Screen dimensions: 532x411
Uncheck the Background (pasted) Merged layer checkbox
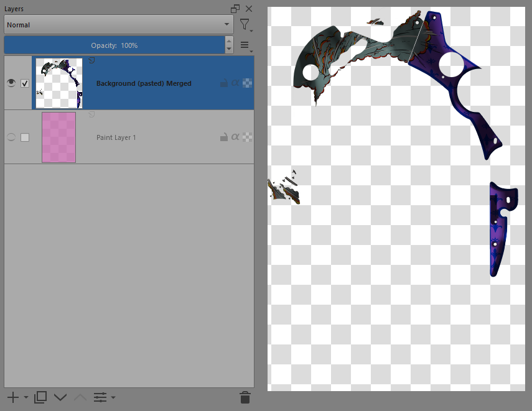pos(25,83)
